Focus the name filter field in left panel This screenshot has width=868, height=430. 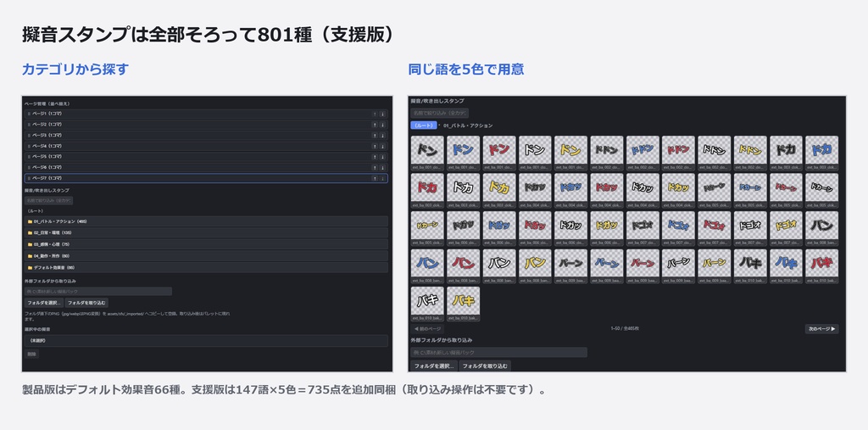click(48, 201)
